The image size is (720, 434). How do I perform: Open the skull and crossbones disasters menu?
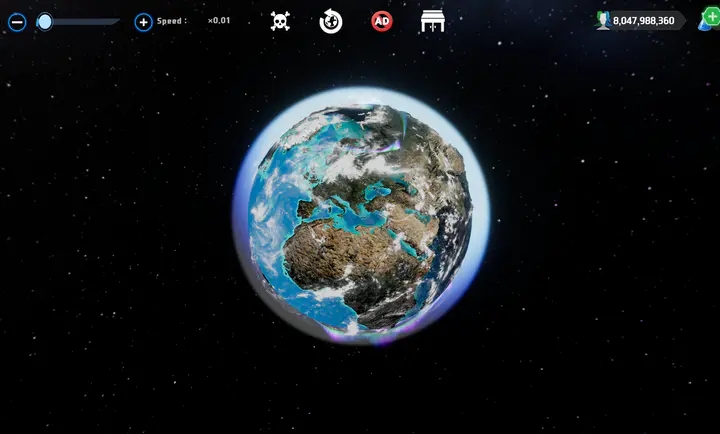(x=281, y=21)
